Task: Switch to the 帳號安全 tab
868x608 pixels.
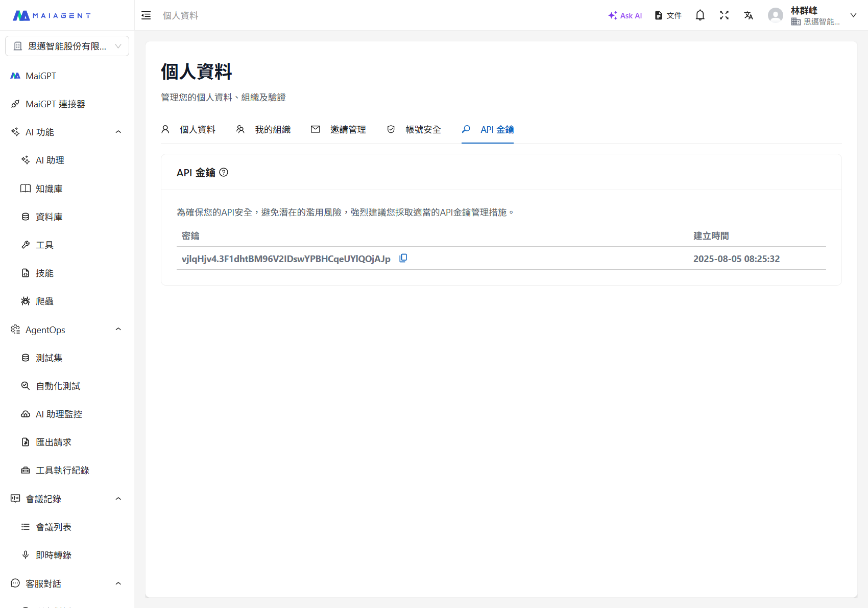Action: point(423,129)
